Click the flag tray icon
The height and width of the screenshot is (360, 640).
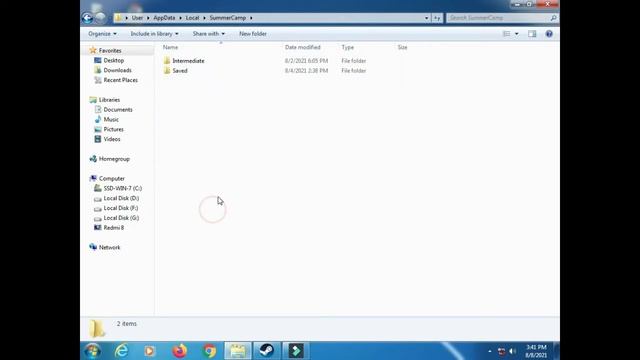[501, 351]
